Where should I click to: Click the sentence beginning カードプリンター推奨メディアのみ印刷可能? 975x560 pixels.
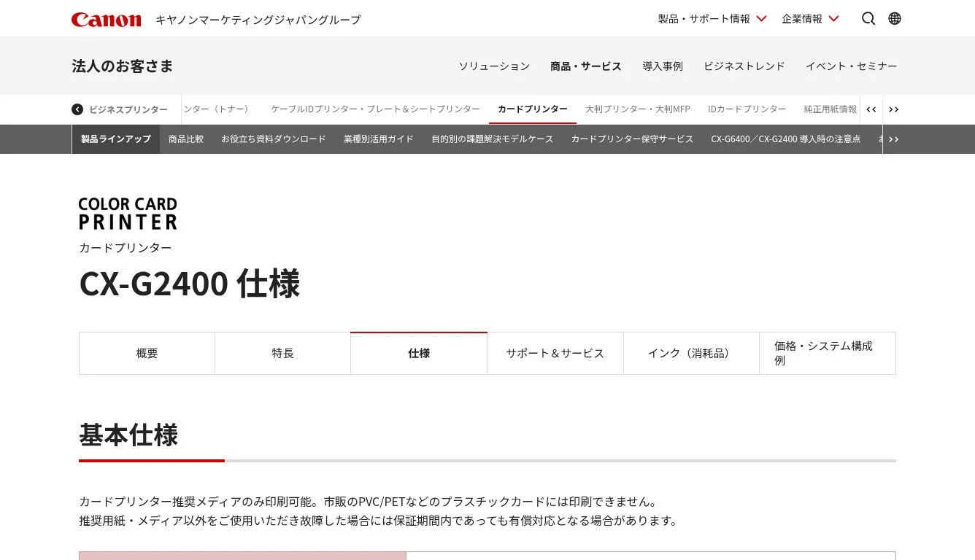[369, 502]
